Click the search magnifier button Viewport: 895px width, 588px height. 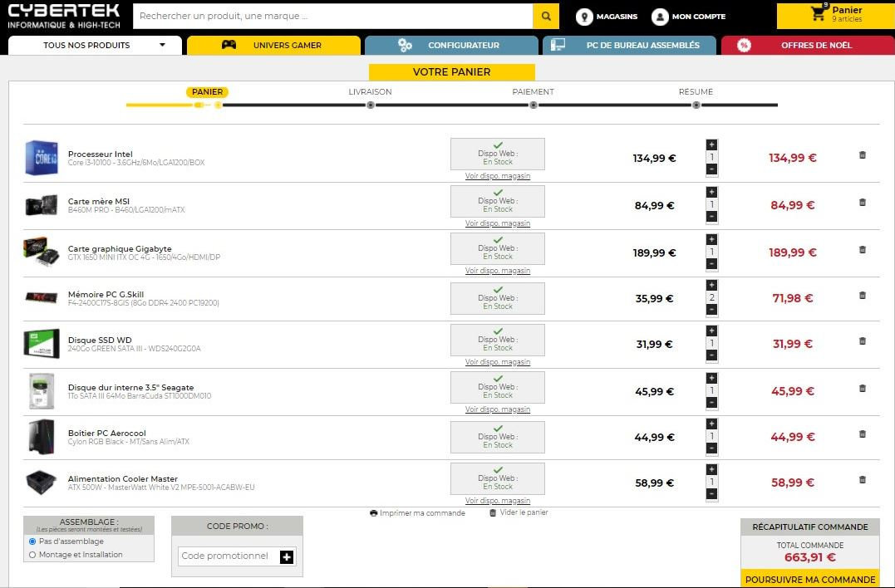(546, 16)
